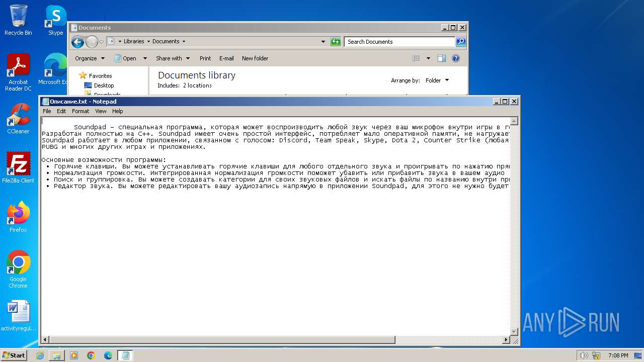The image size is (644, 362).
Task: Click Notepad vertical scrollbar up arrow
Action: click(x=514, y=121)
